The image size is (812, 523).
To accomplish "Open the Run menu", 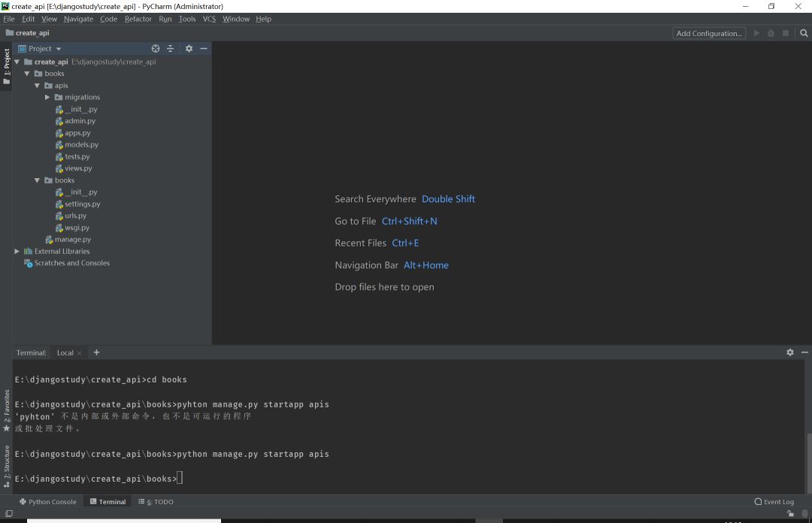I will pos(165,19).
